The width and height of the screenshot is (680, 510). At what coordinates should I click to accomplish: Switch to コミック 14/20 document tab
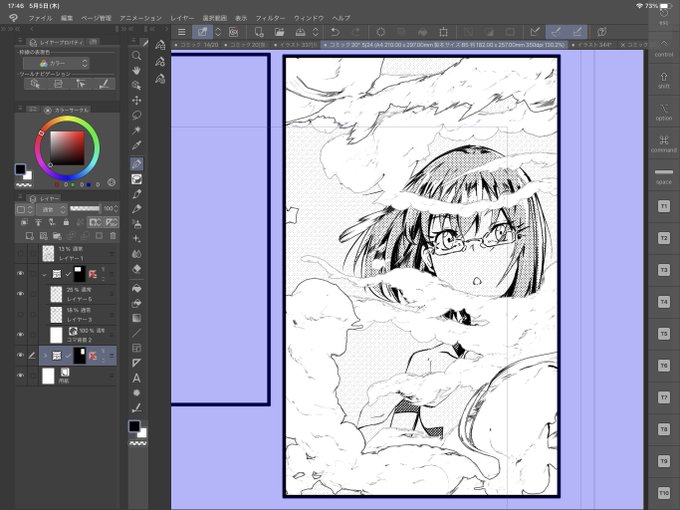point(196,45)
